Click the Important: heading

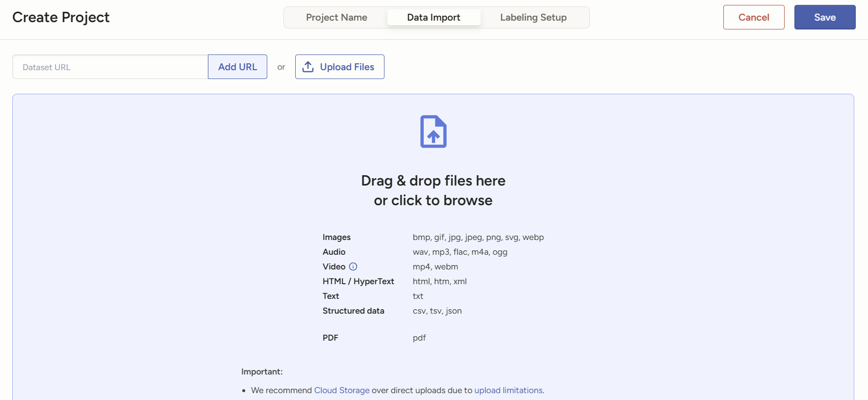point(262,372)
